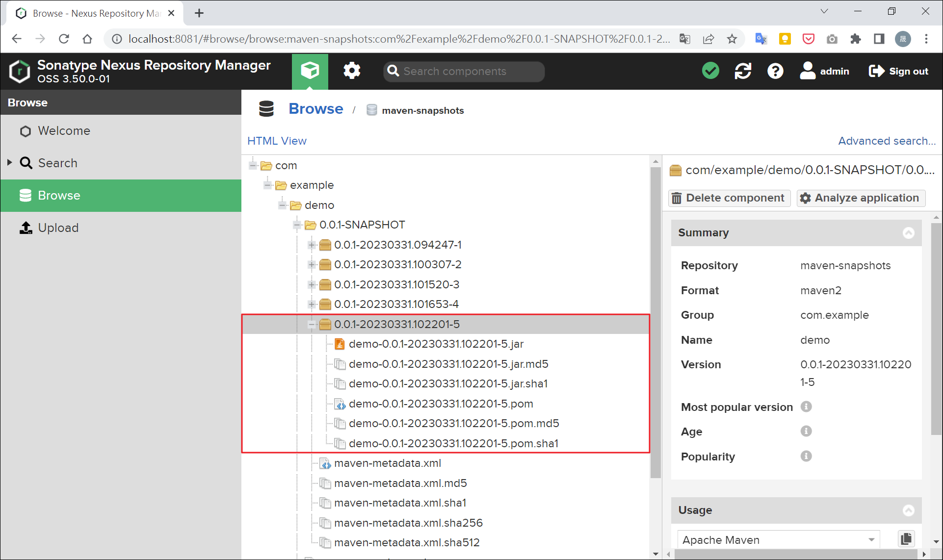The height and width of the screenshot is (560, 943).
Task: Open the maven-snapshots breadcrumb link
Action: [x=422, y=110]
